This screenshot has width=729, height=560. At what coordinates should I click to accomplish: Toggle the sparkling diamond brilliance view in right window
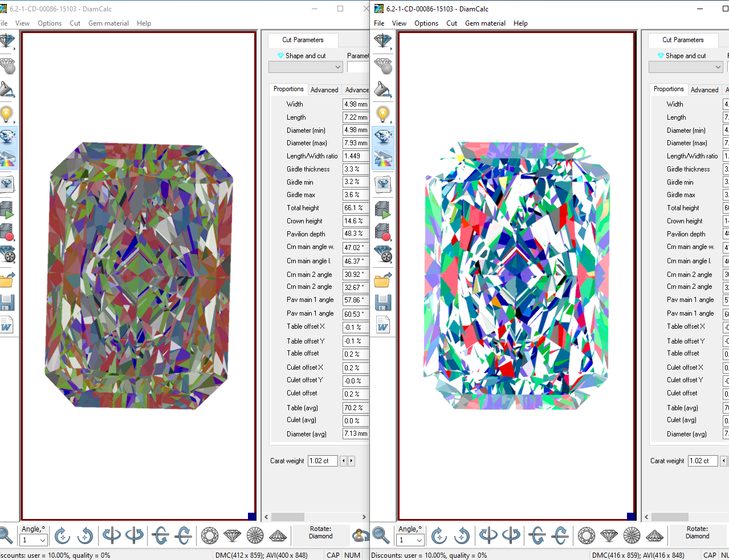(382, 137)
